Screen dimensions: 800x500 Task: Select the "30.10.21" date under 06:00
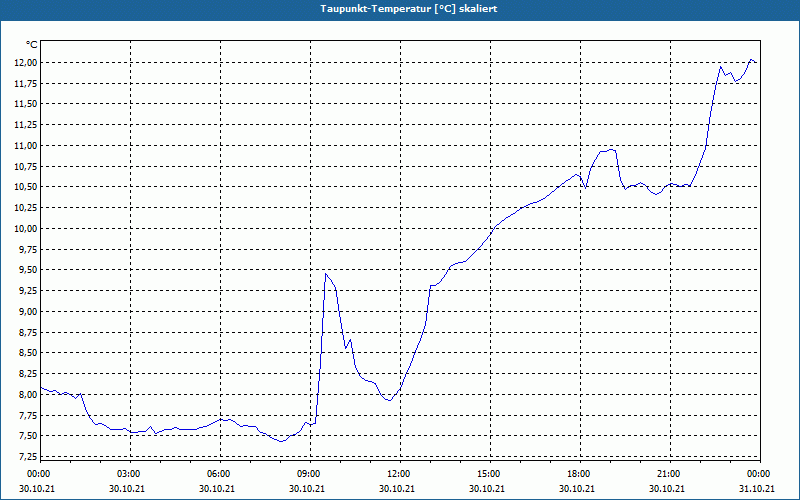pyautogui.click(x=217, y=489)
